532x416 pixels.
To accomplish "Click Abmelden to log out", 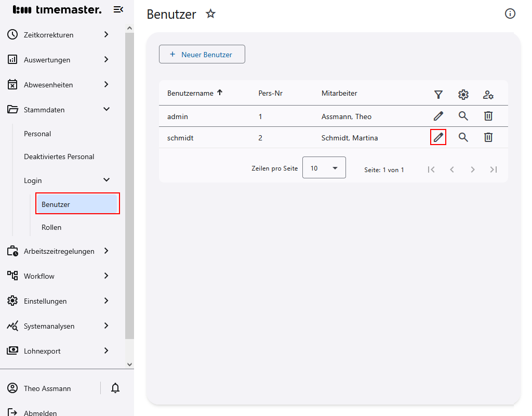I will tap(40, 413).
